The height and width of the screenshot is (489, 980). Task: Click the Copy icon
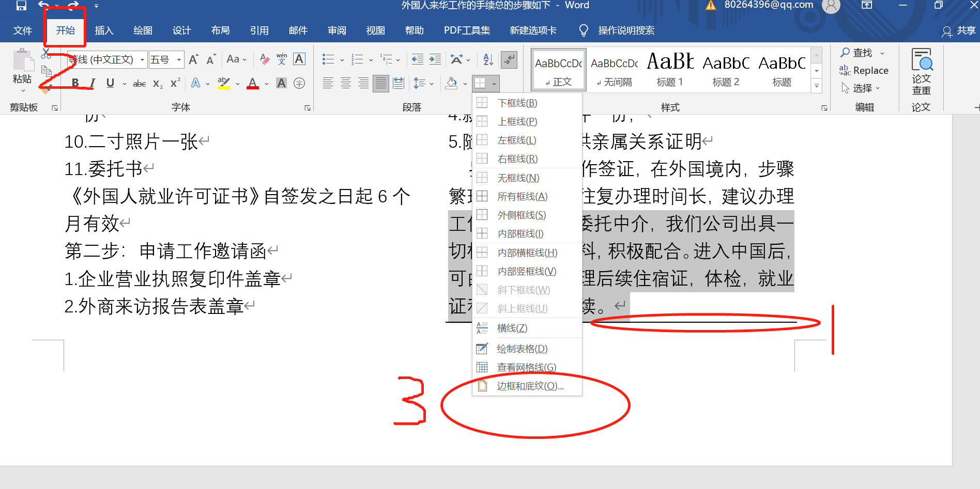(46, 71)
